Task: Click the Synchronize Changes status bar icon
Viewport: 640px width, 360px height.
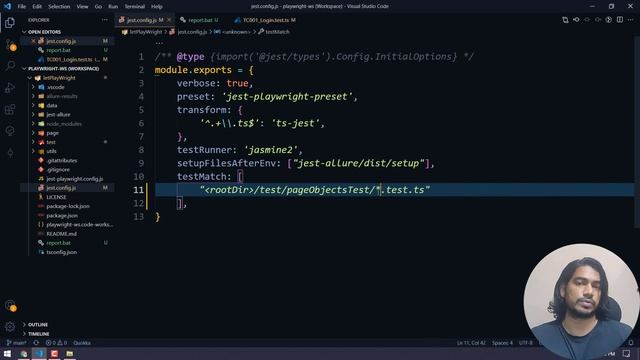Action: (36, 343)
